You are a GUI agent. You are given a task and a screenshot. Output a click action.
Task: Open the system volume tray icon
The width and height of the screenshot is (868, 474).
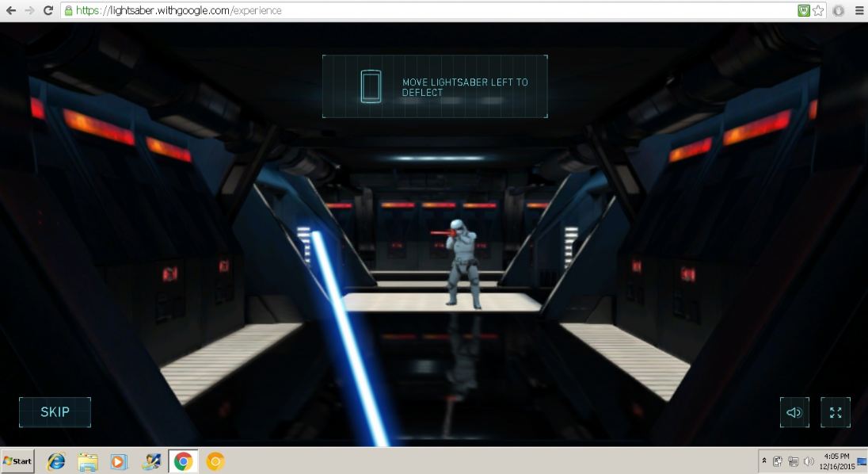coord(809,461)
